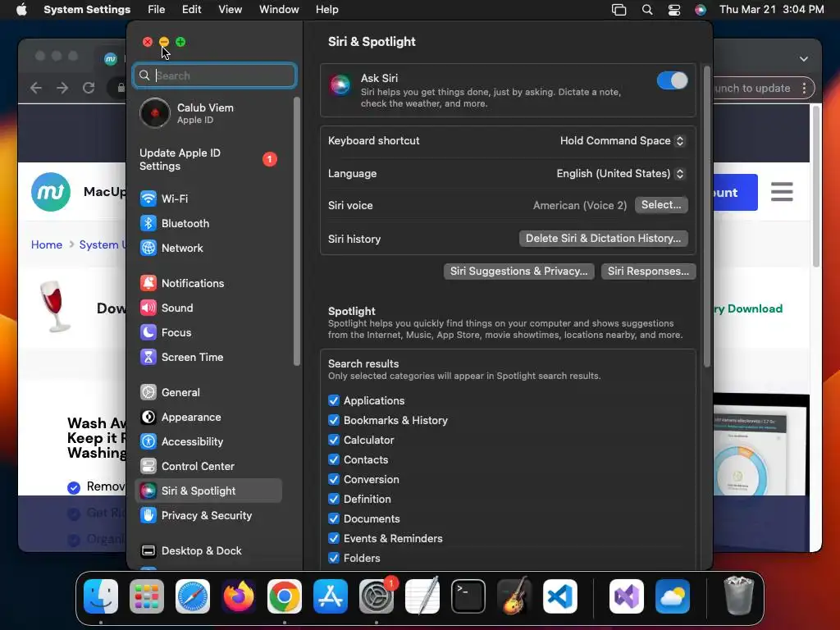Click the settings Search field
The height and width of the screenshot is (630, 840).
214,75
